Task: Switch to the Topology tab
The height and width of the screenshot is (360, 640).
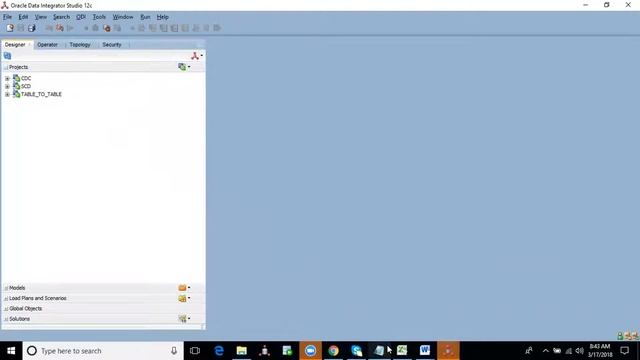Action: click(x=80, y=44)
